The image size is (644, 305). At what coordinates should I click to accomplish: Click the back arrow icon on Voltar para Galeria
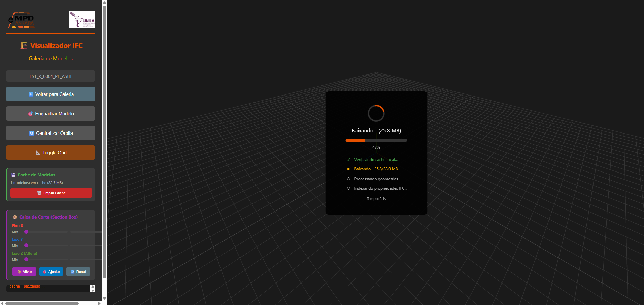pyautogui.click(x=31, y=94)
